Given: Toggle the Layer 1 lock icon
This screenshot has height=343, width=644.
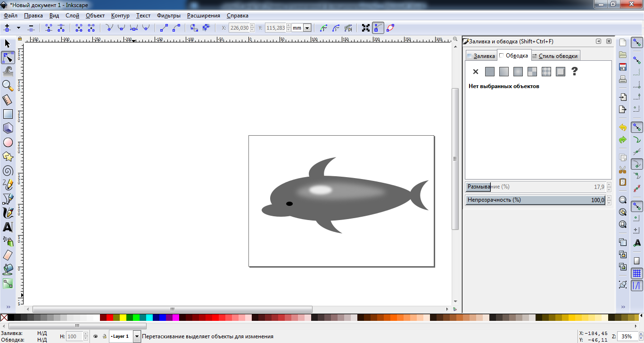Looking at the screenshot, I should (104, 336).
